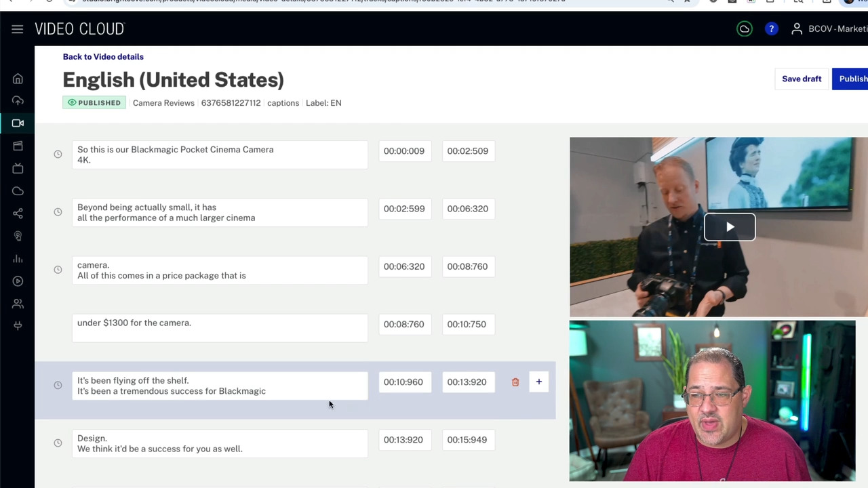The width and height of the screenshot is (868, 488).
Task: Open the Social share module icon
Action: [x=18, y=213]
